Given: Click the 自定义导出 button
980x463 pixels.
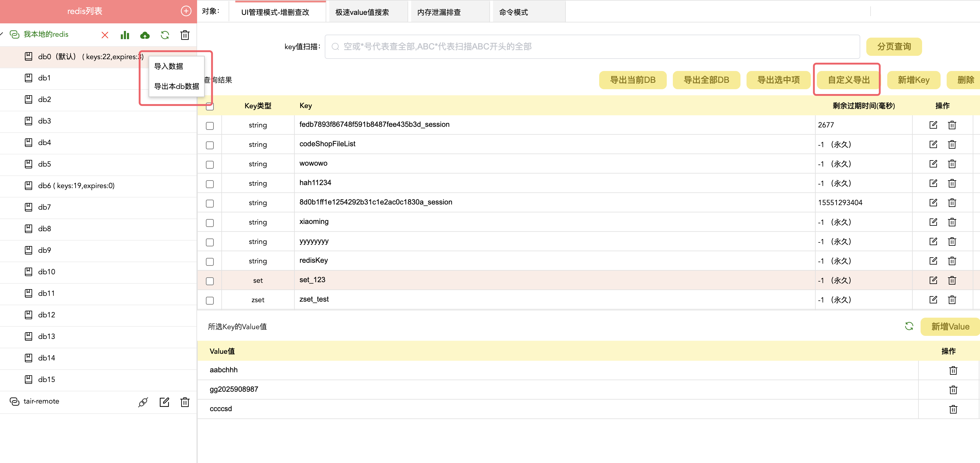Looking at the screenshot, I should point(848,80).
